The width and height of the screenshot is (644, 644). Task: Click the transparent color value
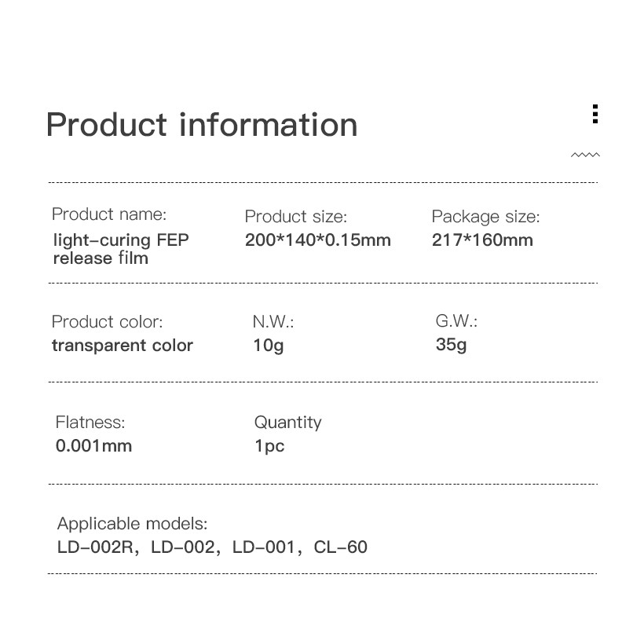point(123,346)
